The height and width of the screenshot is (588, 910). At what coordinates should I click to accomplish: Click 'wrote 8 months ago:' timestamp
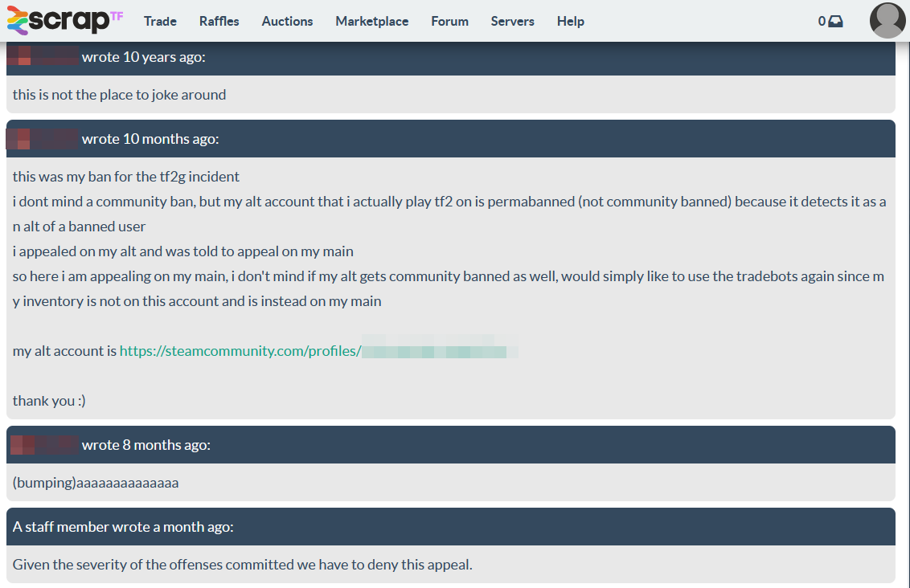146,445
